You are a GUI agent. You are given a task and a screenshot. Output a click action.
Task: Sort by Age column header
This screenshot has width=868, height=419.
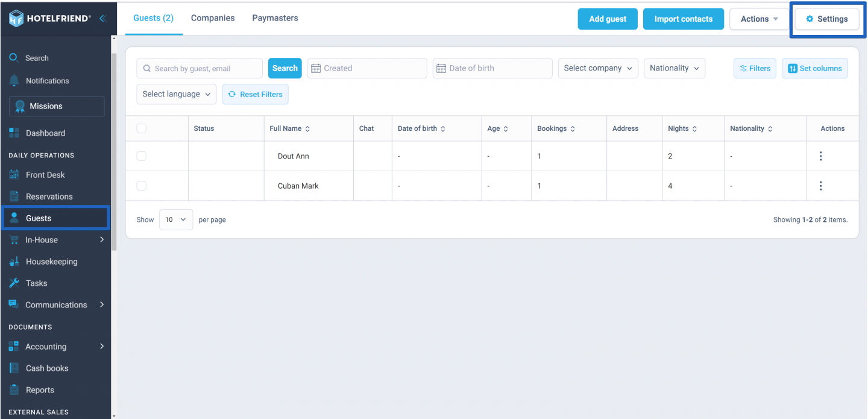pos(498,128)
